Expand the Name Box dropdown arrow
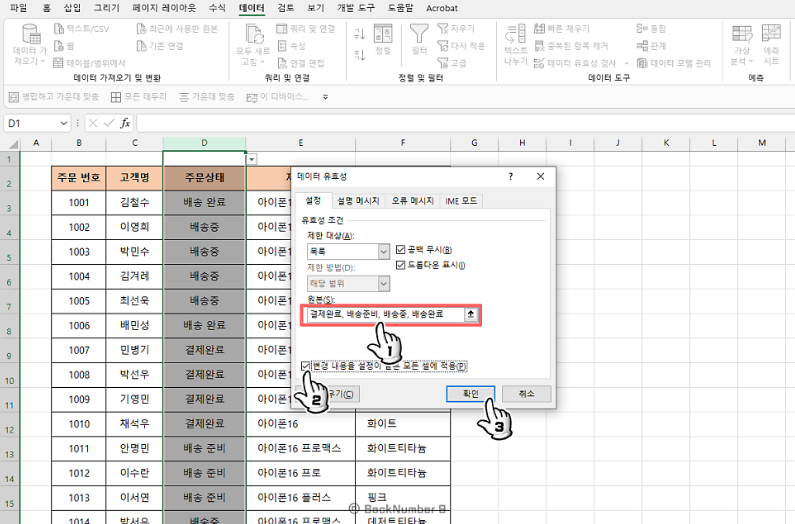795x524 pixels. click(x=65, y=123)
